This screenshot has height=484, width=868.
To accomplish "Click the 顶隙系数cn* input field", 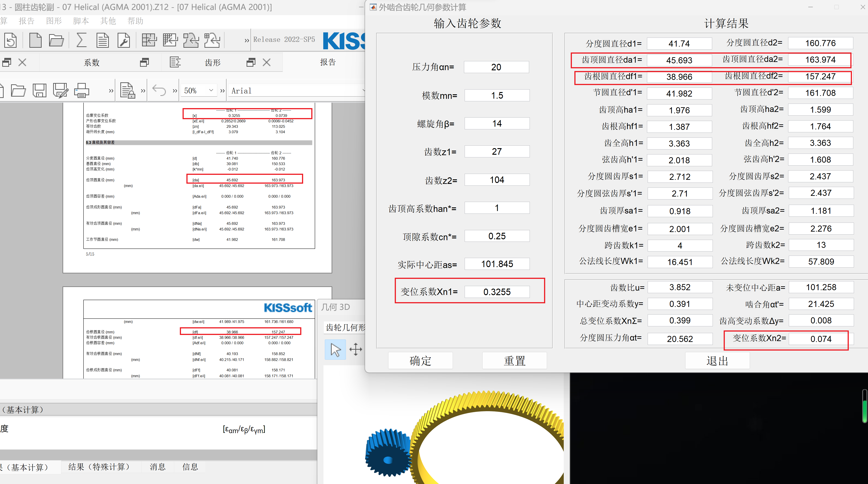I will 497,236.
